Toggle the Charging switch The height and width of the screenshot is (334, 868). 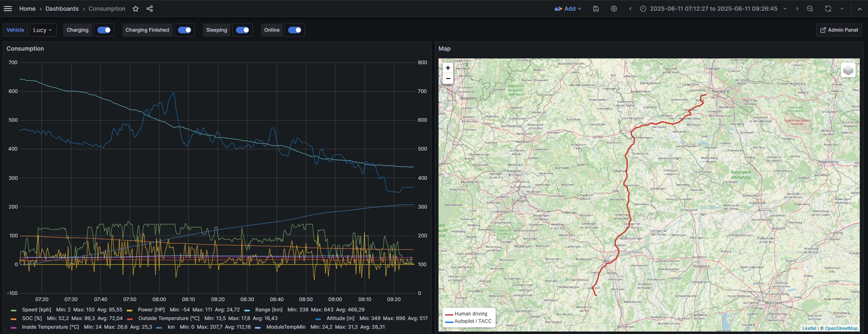point(104,30)
